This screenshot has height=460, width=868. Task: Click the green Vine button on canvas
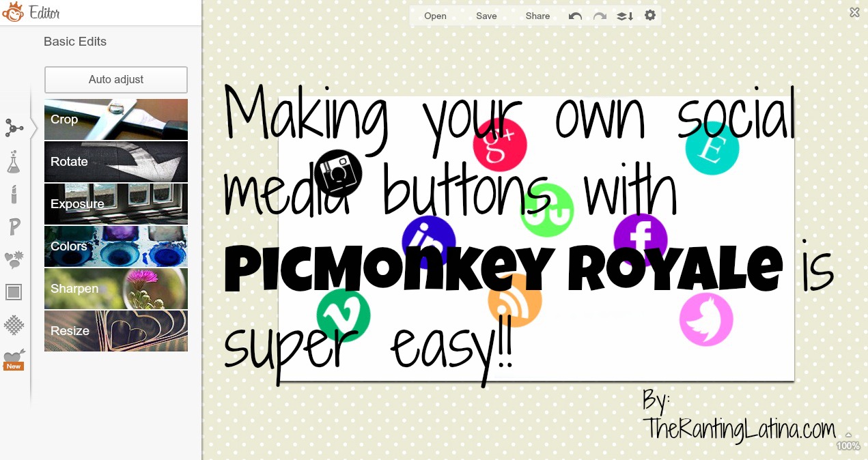[x=344, y=315]
